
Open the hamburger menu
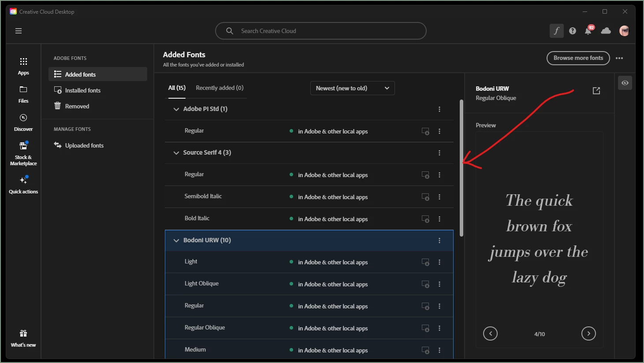(19, 31)
